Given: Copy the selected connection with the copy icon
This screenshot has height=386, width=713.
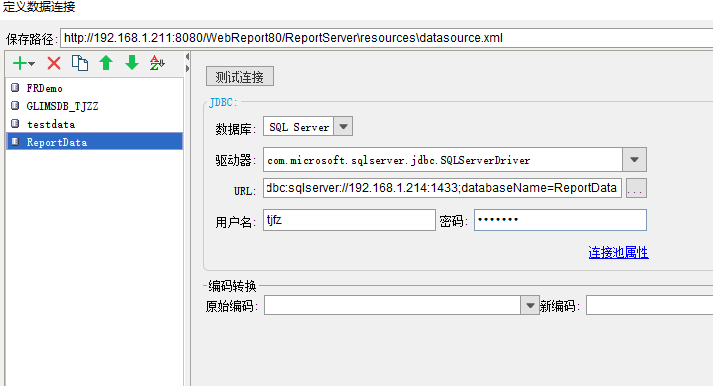Looking at the screenshot, I should tap(80, 63).
